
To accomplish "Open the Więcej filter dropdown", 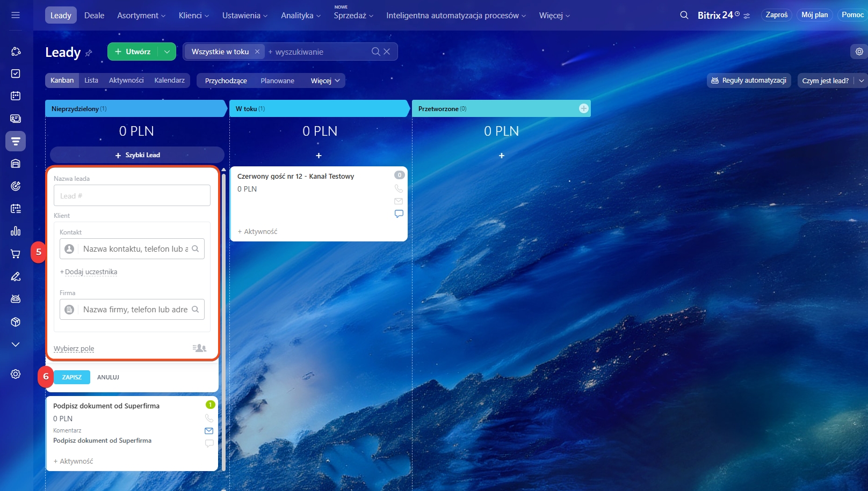I will (325, 80).
